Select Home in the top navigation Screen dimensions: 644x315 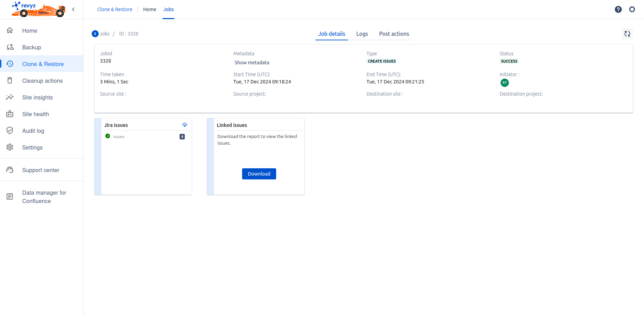point(149,9)
